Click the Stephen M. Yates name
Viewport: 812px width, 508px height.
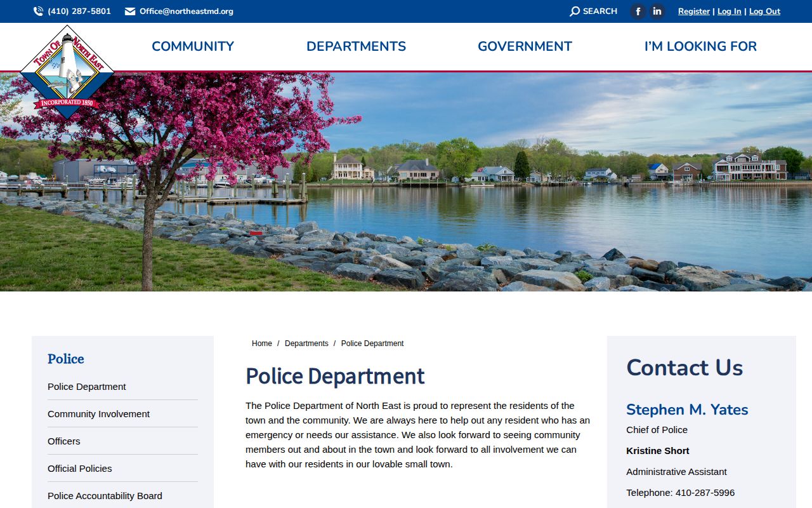pyautogui.click(x=687, y=410)
